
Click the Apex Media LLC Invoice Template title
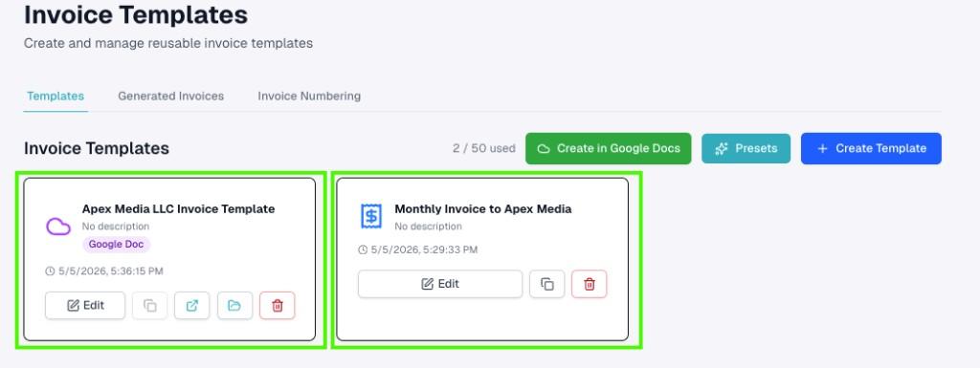point(178,209)
